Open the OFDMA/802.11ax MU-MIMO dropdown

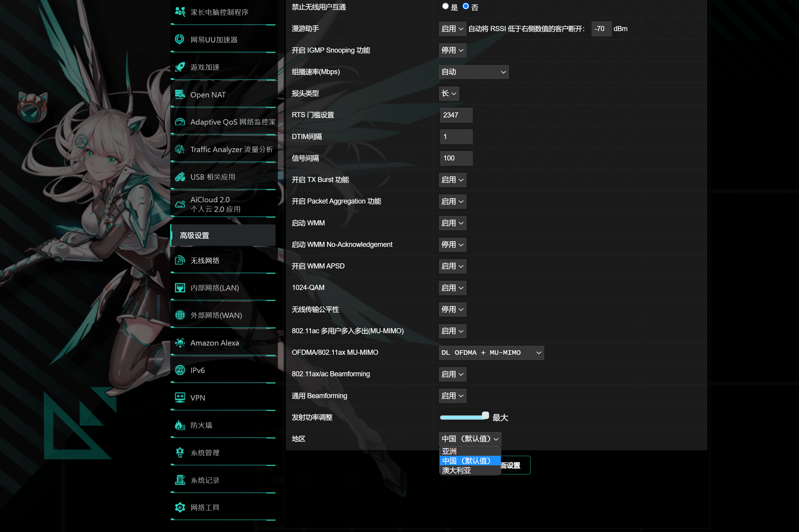coord(491,352)
